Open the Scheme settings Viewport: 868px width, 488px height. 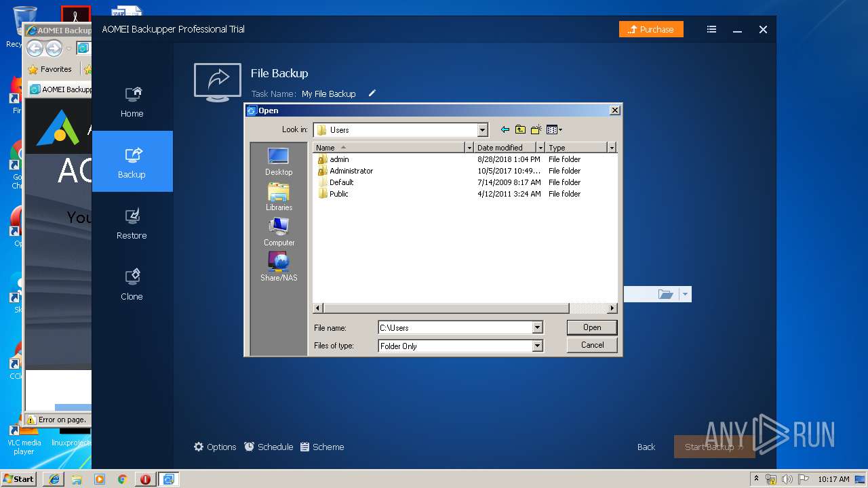click(322, 447)
